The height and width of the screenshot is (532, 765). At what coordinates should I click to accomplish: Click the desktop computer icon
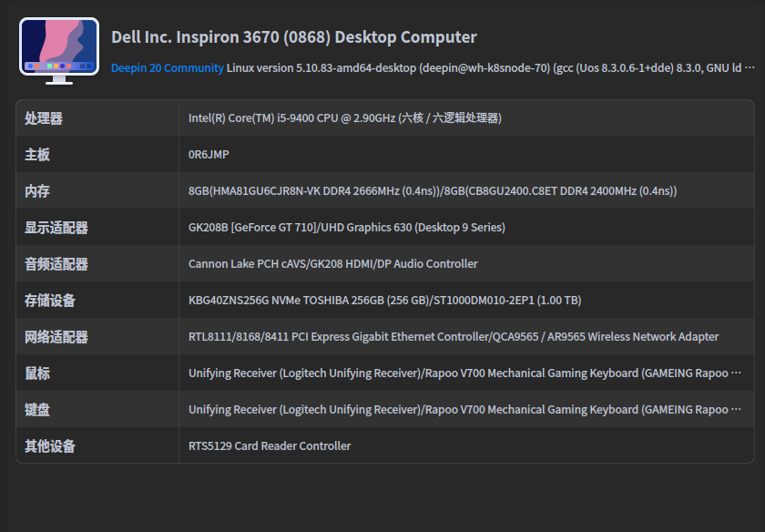click(x=59, y=50)
